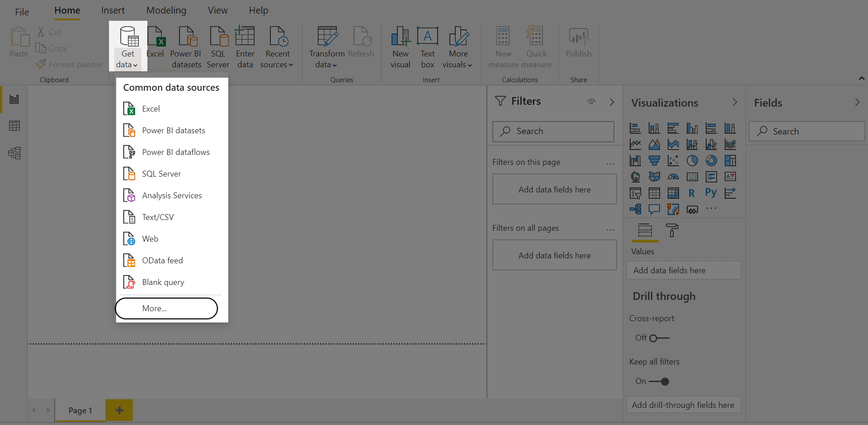868x425 pixels.
Task: Click in the Filters search field
Action: 553,131
